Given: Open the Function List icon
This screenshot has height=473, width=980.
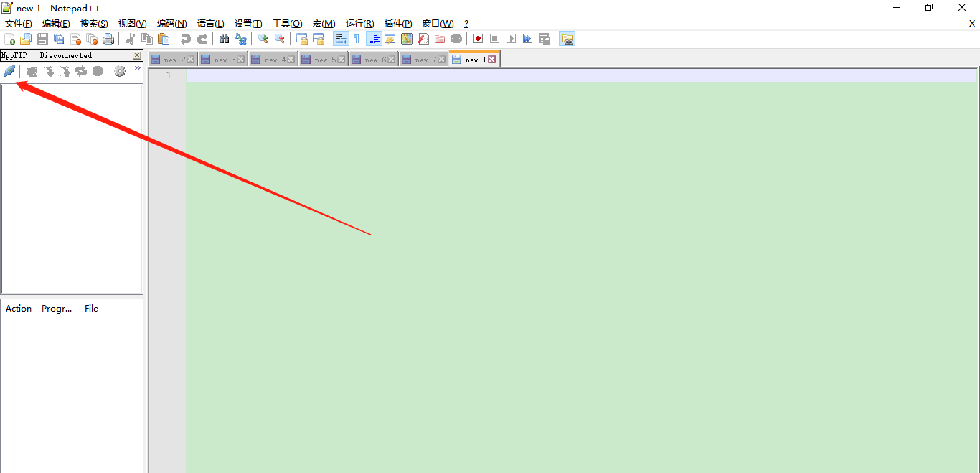Looking at the screenshot, I should coord(423,39).
